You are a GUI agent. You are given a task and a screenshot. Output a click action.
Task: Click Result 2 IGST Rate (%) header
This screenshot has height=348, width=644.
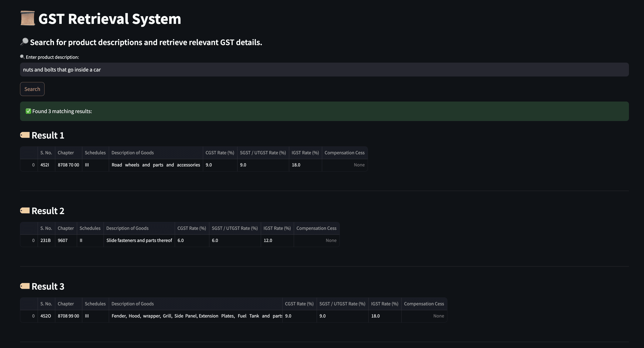coord(277,228)
